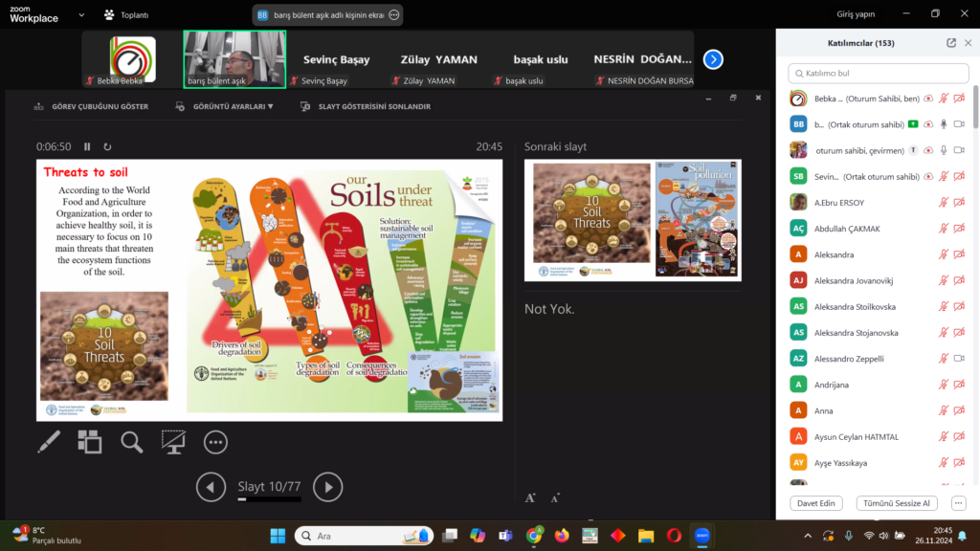Click the magnifier zoom into slide icon
This screenshot has height=551, width=980.
click(x=132, y=441)
